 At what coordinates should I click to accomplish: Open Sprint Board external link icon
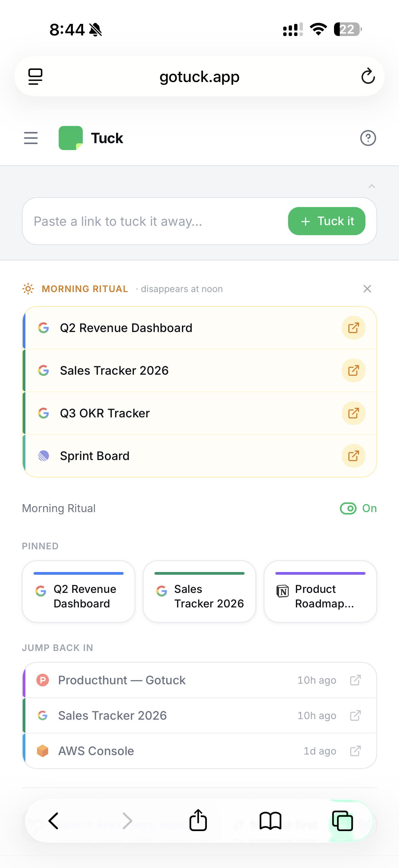pos(354,456)
